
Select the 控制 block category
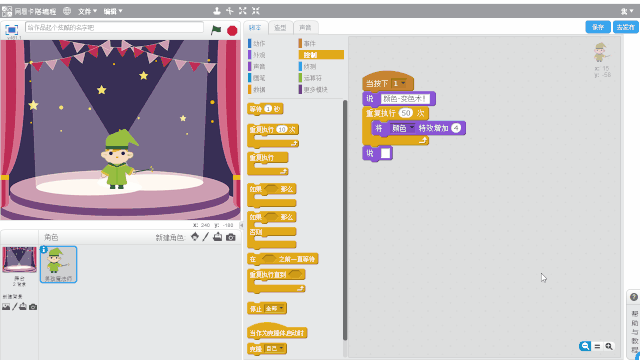coord(321,55)
